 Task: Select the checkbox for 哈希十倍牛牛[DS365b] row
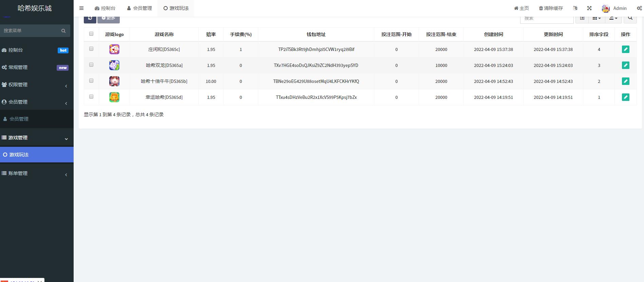pyautogui.click(x=91, y=81)
